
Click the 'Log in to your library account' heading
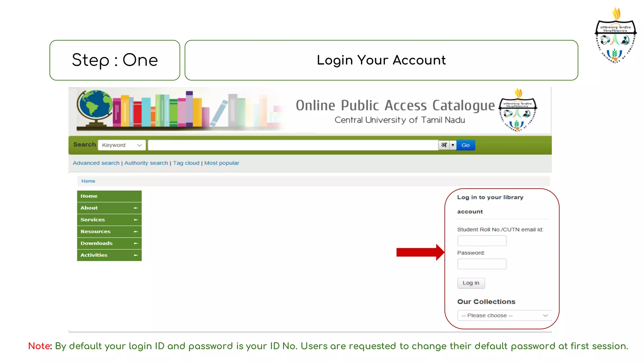[490, 204]
